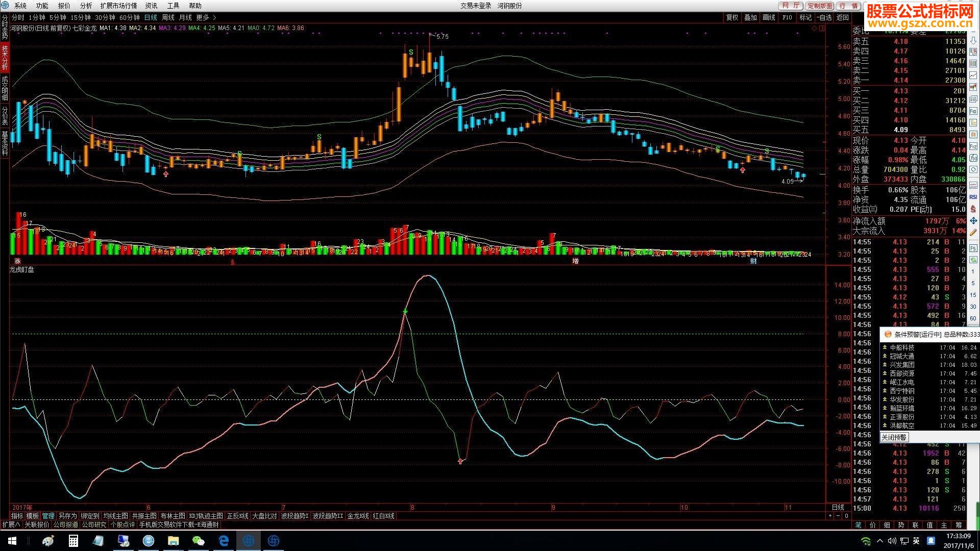980x551 pixels.
Task: Click the f(x) formula icon in right toolbar
Action: click(973, 158)
